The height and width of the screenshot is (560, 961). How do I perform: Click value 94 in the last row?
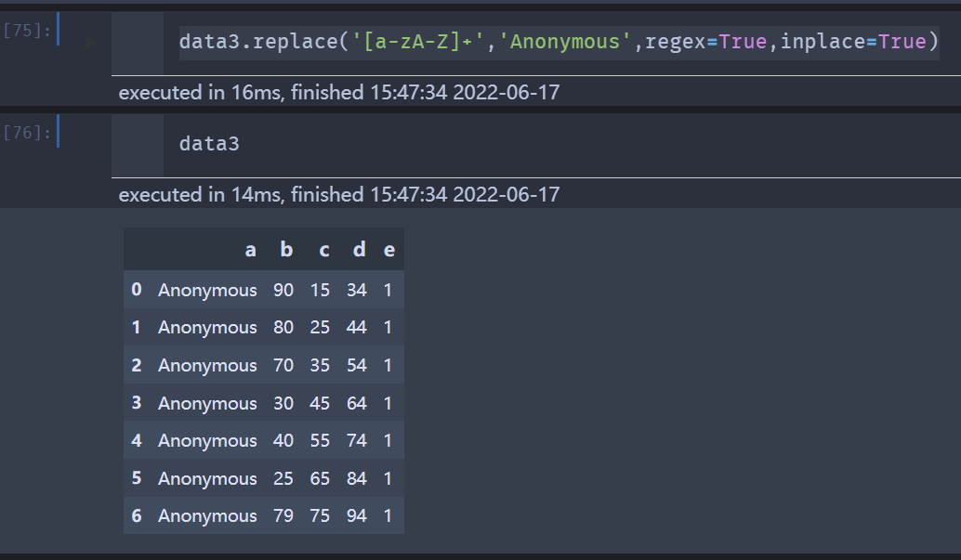pyautogui.click(x=357, y=515)
